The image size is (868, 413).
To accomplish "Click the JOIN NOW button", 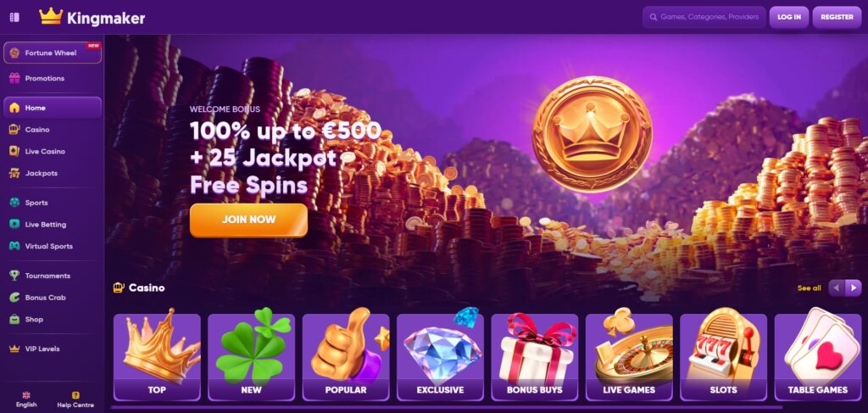I will coord(248,220).
